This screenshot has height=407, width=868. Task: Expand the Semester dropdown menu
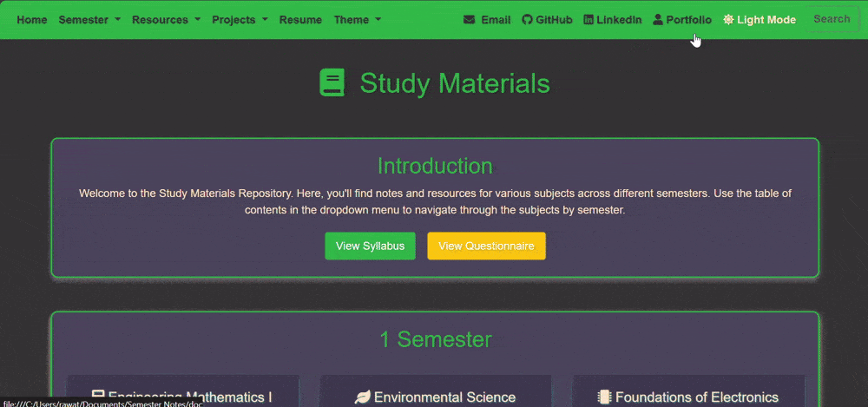pyautogui.click(x=89, y=20)
